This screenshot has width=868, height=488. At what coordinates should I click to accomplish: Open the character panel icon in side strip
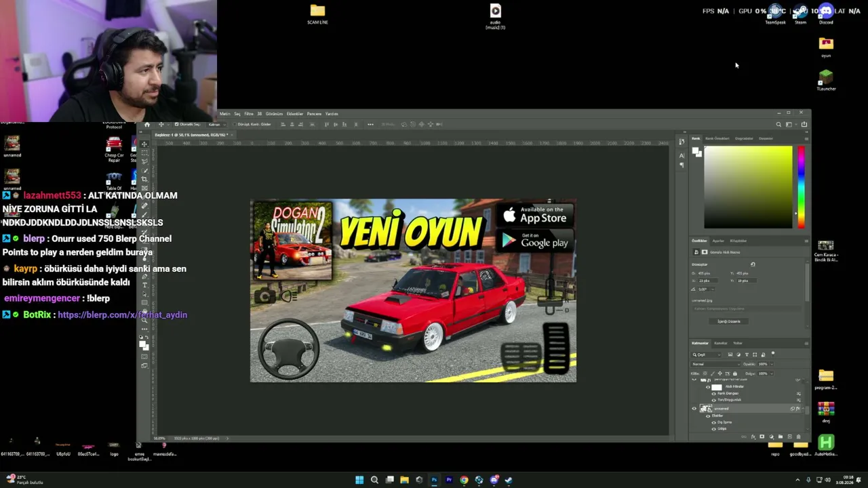pos(682,155)
